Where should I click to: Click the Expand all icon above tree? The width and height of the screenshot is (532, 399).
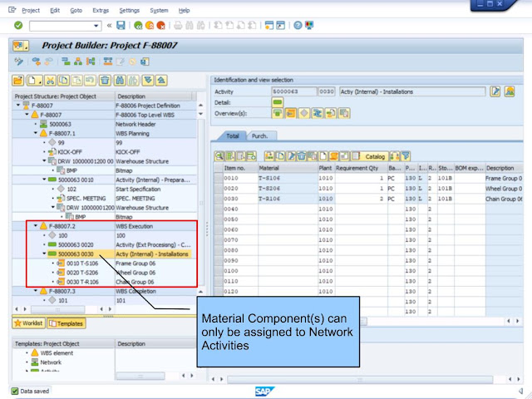pyautogui.click(x=148, y=81)
